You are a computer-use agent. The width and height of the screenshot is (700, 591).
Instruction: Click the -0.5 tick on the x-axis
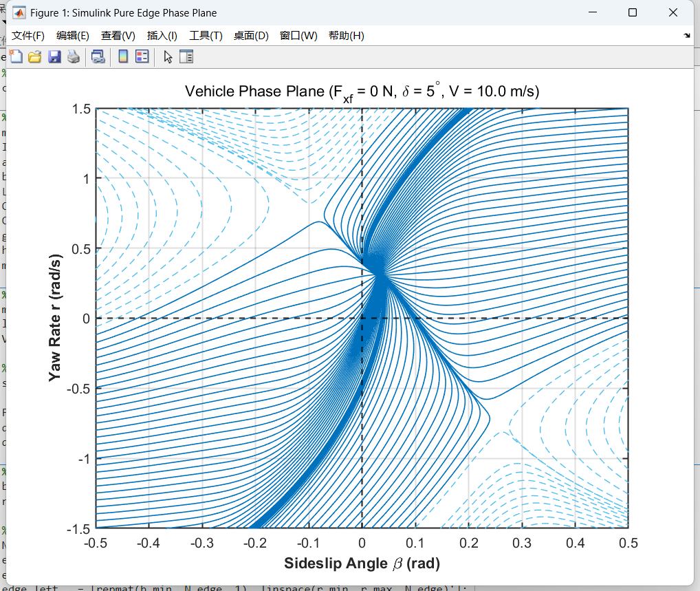coord(96,544)
